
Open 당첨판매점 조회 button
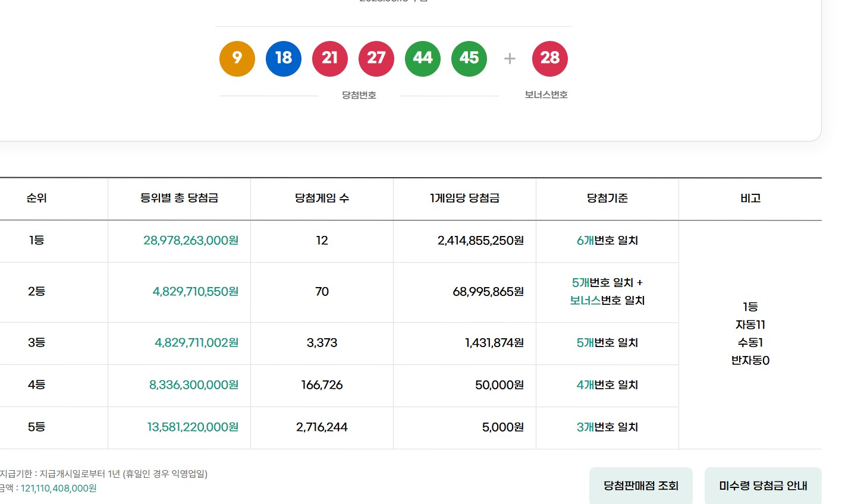pyautogui.click(x=641, y=486)
